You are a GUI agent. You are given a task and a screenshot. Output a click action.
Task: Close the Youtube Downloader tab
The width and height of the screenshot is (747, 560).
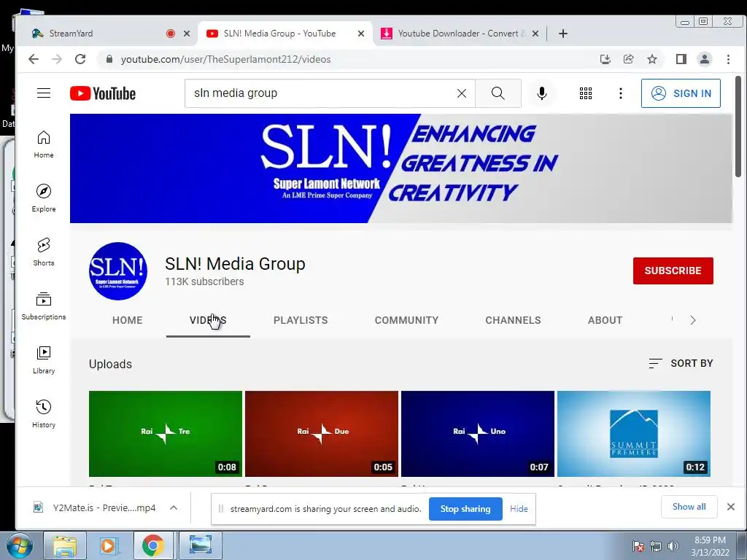535,34
